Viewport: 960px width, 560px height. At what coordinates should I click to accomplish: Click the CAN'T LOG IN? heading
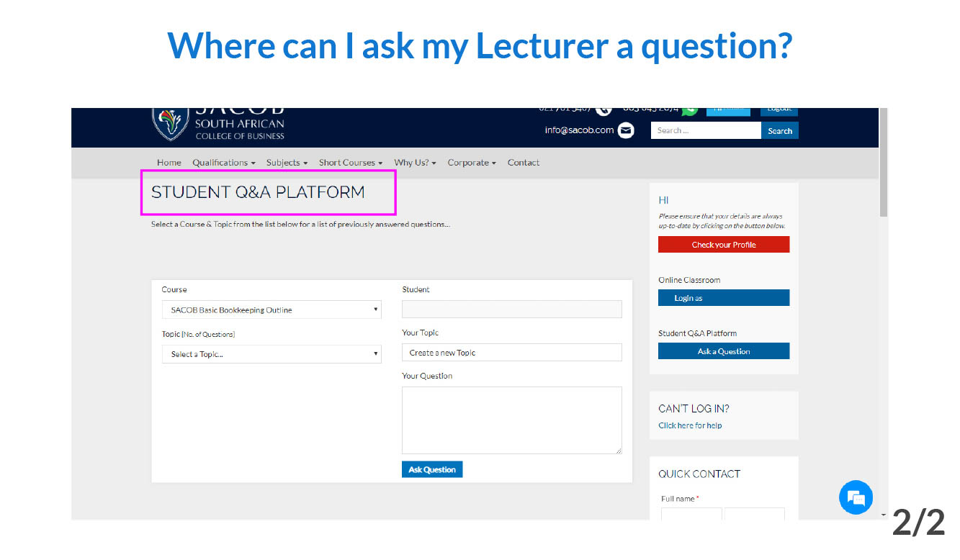[x=694, y=408]
